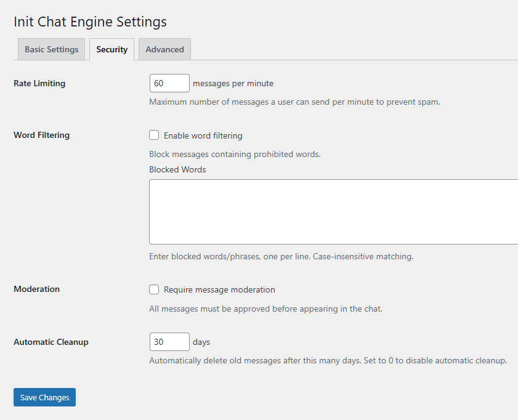Click the Enable word filtering label text

203,135
